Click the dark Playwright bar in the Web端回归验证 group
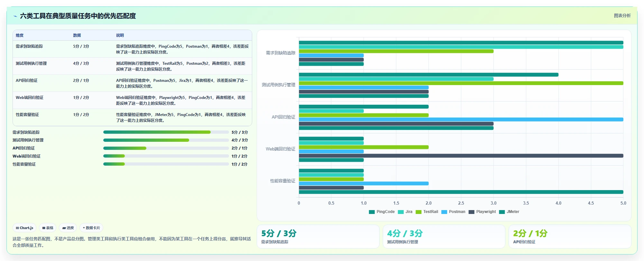Screen dimensions: 644x261 click(x=461, y=156)
